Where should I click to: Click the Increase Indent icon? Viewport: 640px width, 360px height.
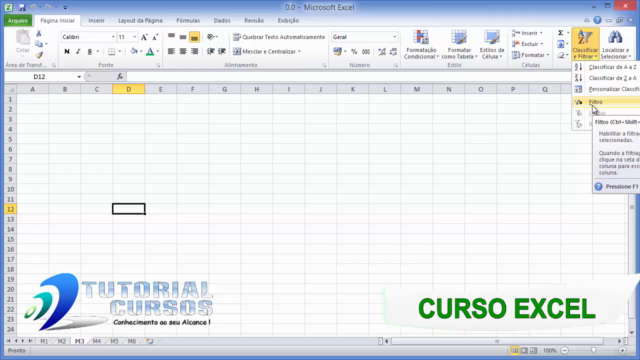pyautogui.click(x=222, y=51)
